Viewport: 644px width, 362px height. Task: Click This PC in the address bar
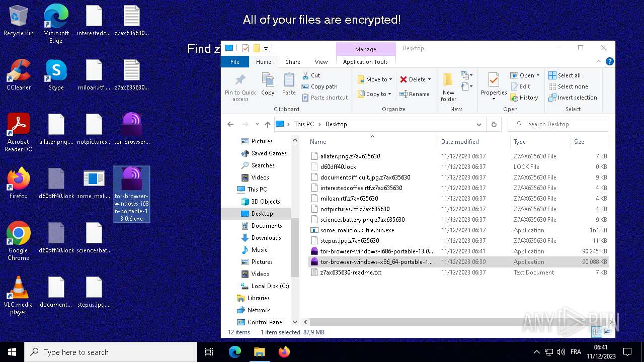(304, 124)
